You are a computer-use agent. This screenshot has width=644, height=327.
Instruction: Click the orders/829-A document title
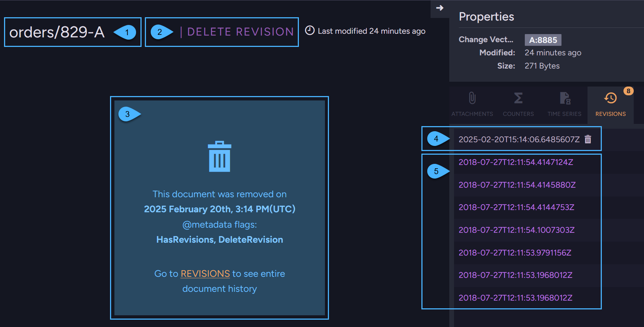tap(57, 32)
